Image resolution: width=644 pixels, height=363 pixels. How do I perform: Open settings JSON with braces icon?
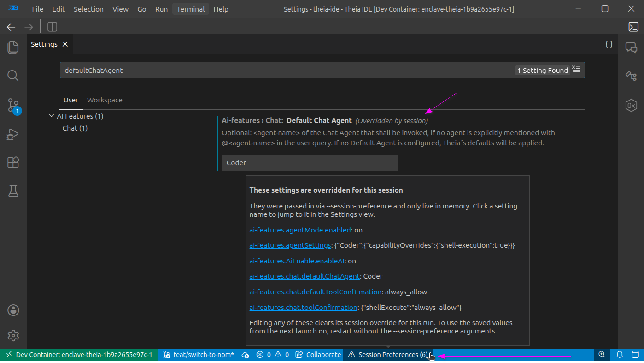609,44
